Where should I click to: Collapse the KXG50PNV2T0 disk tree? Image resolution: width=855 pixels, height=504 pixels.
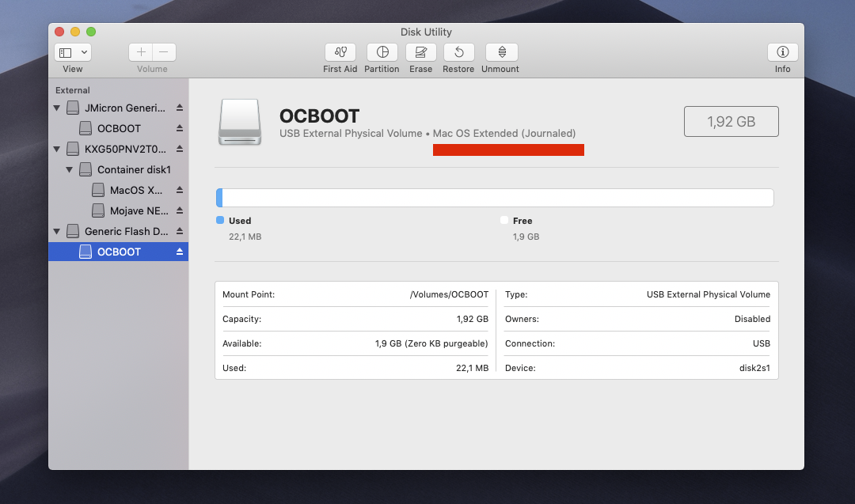pos(57,149)
